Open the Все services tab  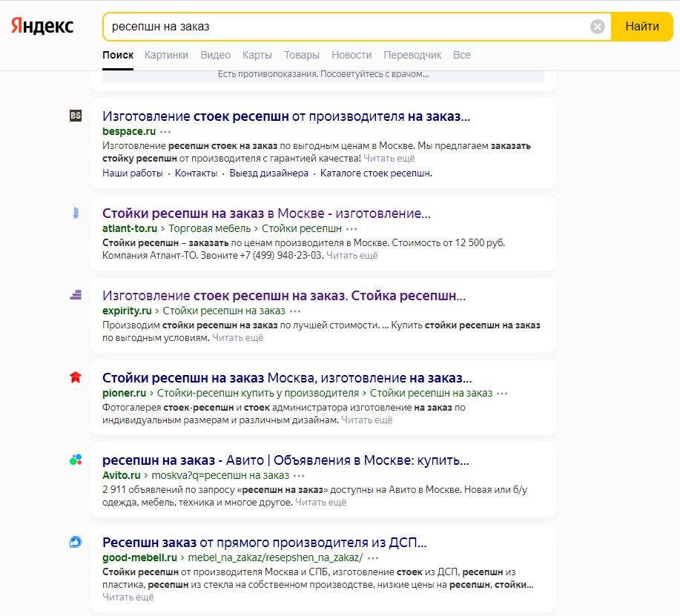(x=461, y=55)
